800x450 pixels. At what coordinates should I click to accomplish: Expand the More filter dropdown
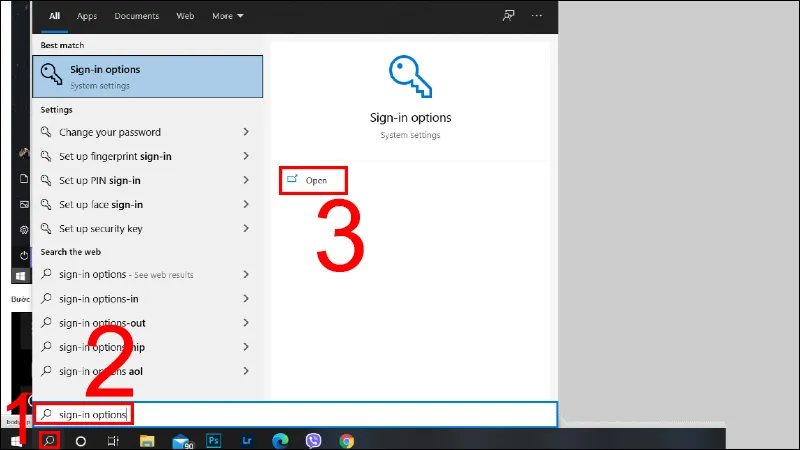coord(228,16)
